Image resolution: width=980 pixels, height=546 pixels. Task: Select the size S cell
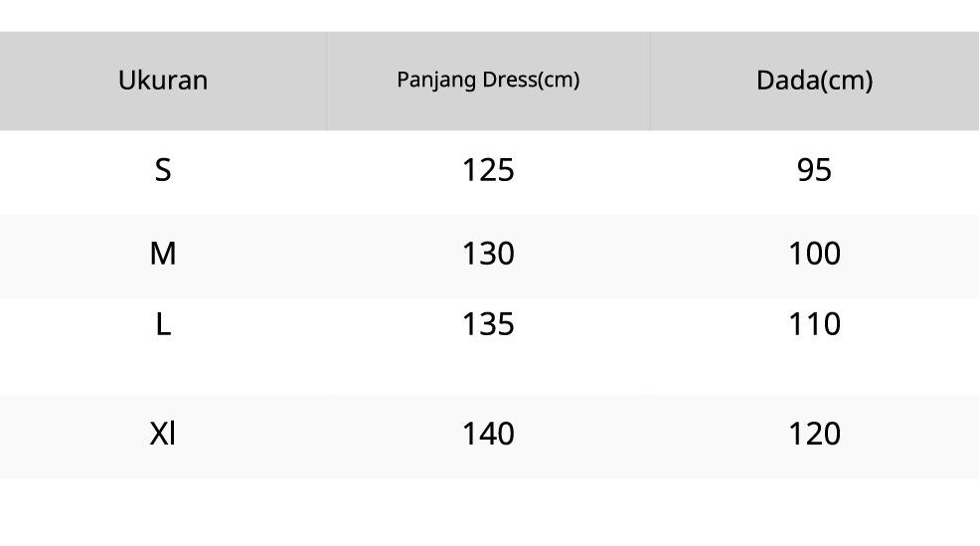(163, 170)
